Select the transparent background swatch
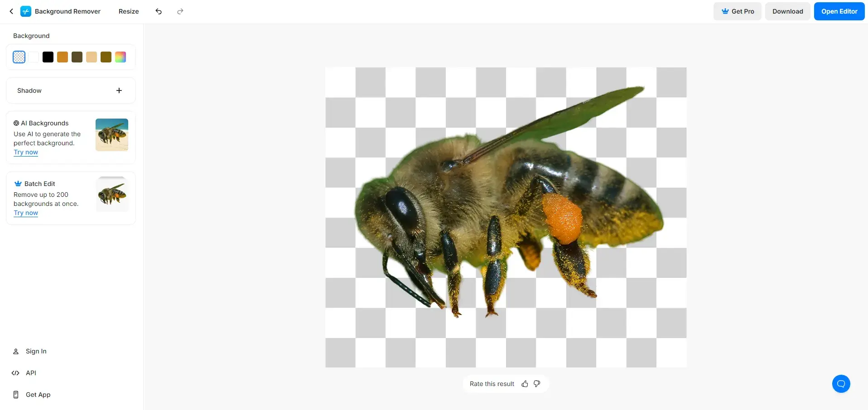Viewport: 868px width, 410px height. [x=19, y=57]
